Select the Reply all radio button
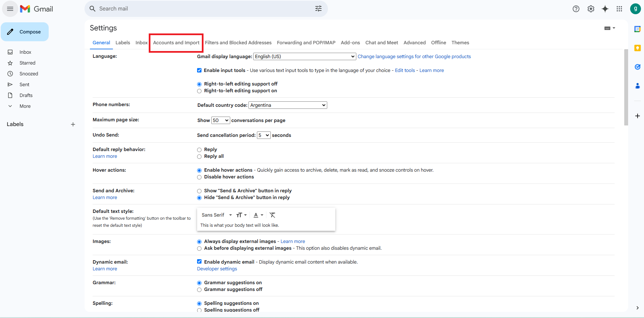 point(199,156)
